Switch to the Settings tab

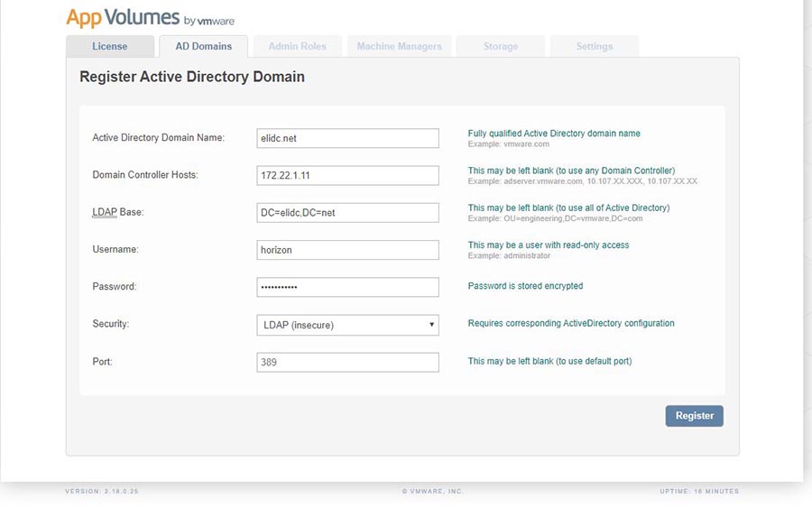pyautogui.click(x=594, y=46)
